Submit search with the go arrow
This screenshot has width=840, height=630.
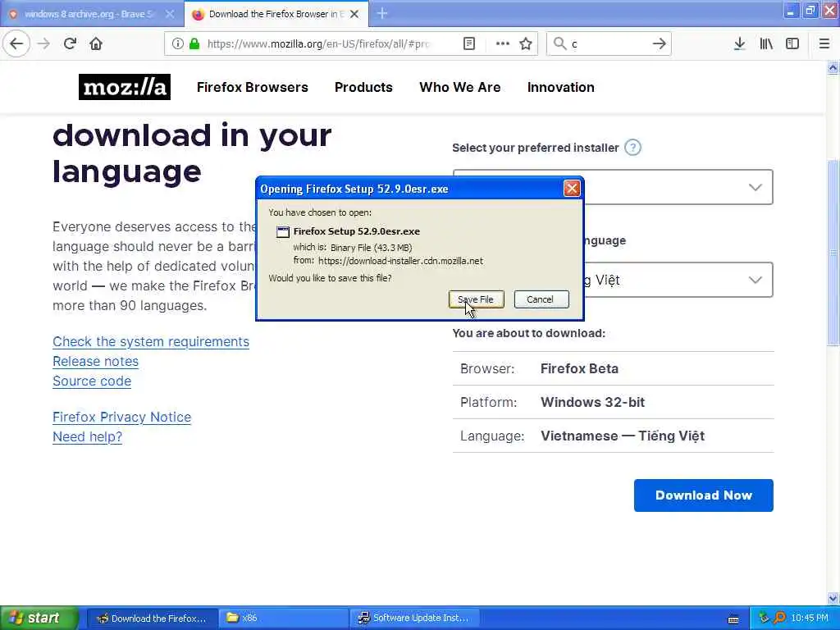(660, 43)
